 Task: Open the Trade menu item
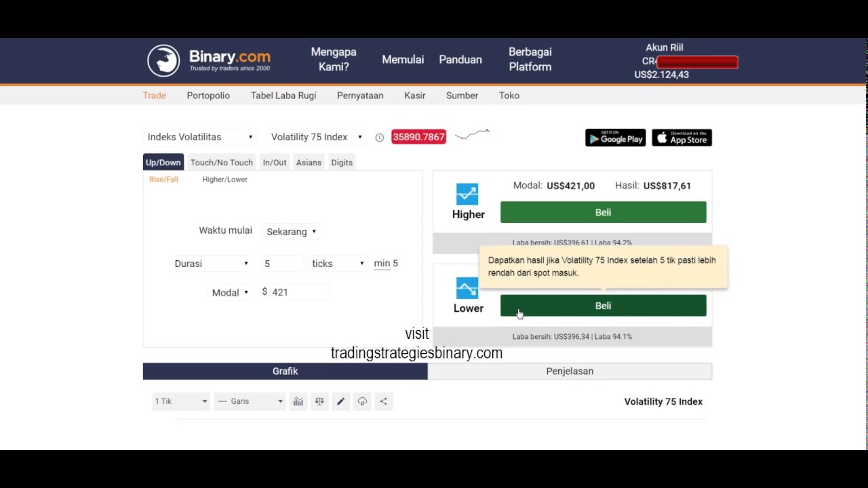pyautogui.click(x=155, y=96)
